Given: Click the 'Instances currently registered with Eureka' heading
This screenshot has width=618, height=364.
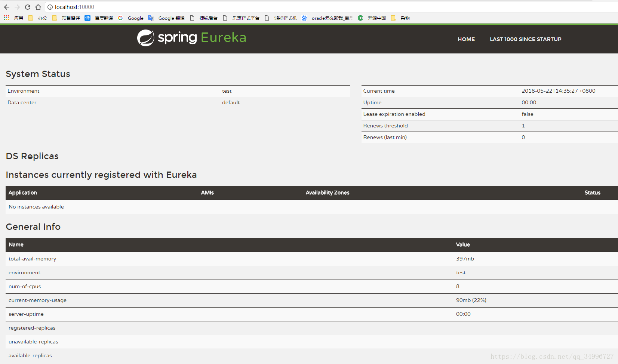Looking at the screenshot, I should (x=101, y=175).
